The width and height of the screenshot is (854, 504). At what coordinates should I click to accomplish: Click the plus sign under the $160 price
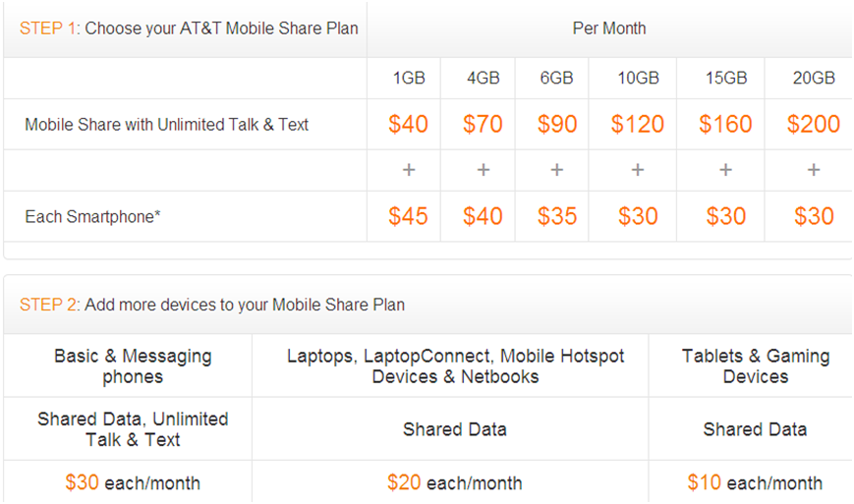point(725,170)
